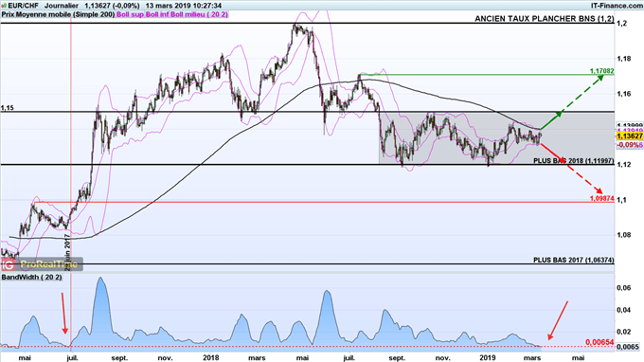Click the 0,04 bandwidth axis value
Image resolution: width=644 pixels, height=362 pixels.
pos(624,310)
